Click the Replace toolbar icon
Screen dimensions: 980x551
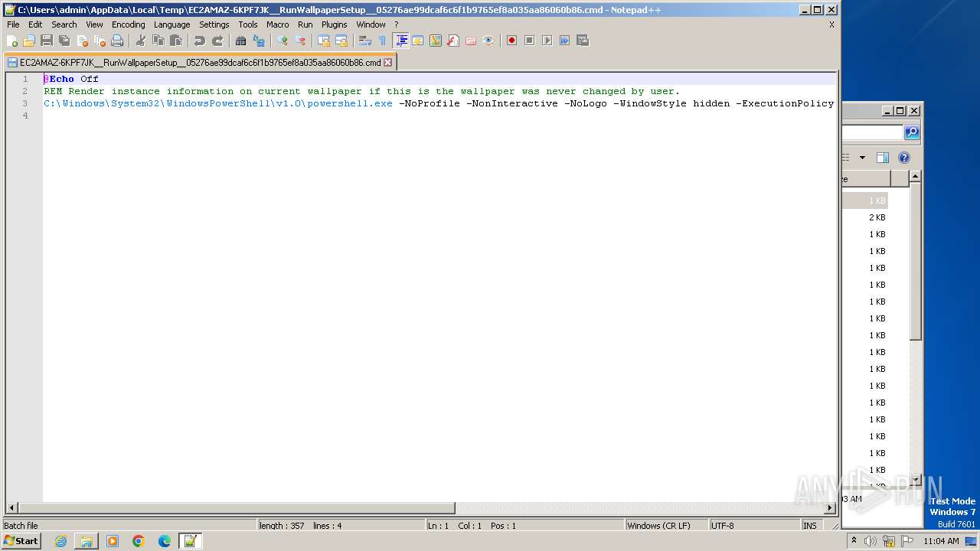pyautogui.click(x=258, y=41)
